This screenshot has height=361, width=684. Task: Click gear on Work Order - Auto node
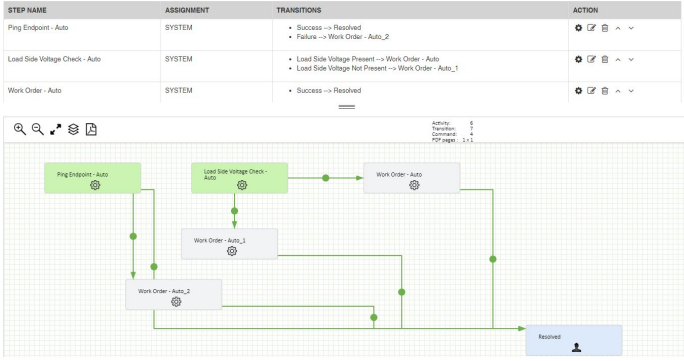click(x=414, y=185)
